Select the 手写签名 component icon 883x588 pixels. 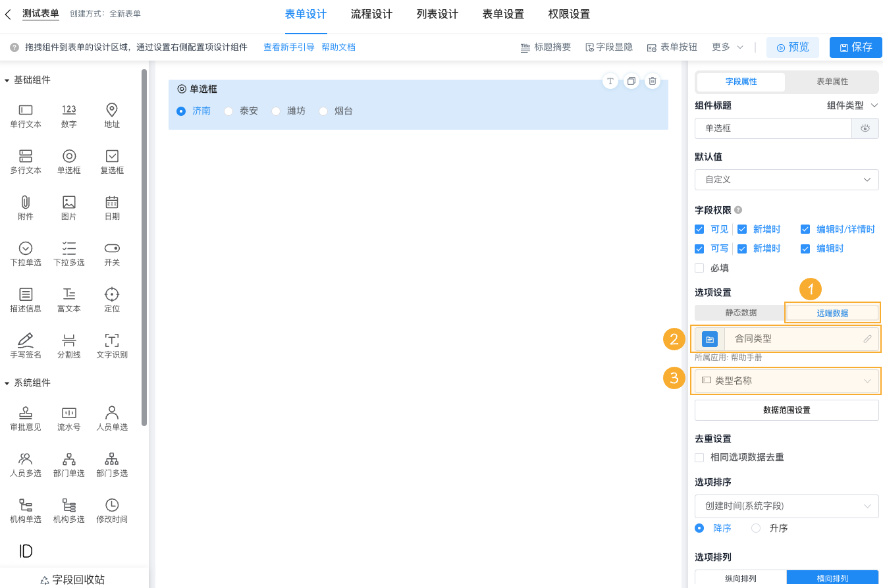(x=25, y=345)
